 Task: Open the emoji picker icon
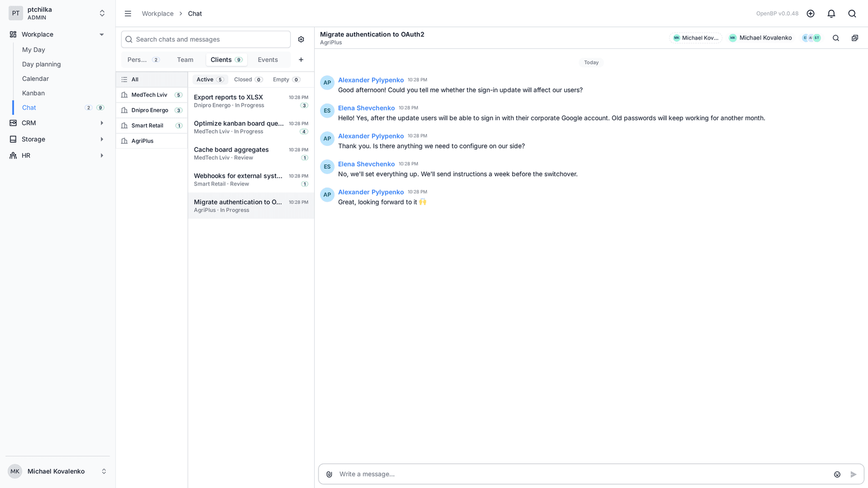tap(837, 474)
